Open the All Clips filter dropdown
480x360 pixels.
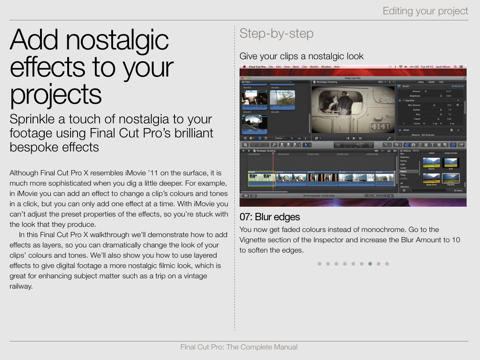point(246,82)
